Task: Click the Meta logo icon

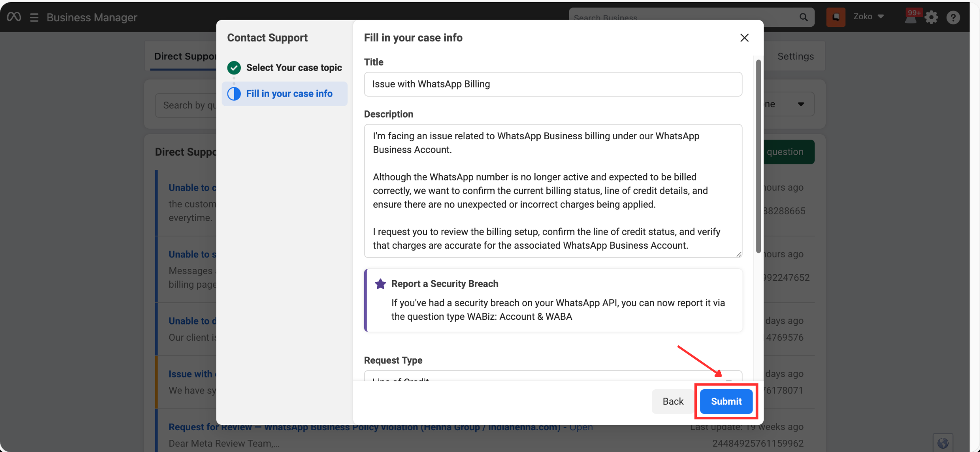Action: click(x=14, y=17)
